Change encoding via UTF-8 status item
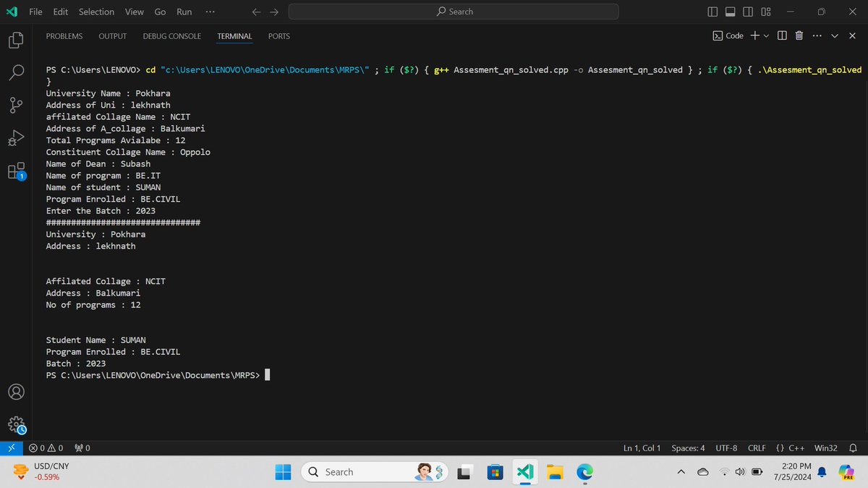The width and height of the screenshot is (868, 488). point(726,448)
